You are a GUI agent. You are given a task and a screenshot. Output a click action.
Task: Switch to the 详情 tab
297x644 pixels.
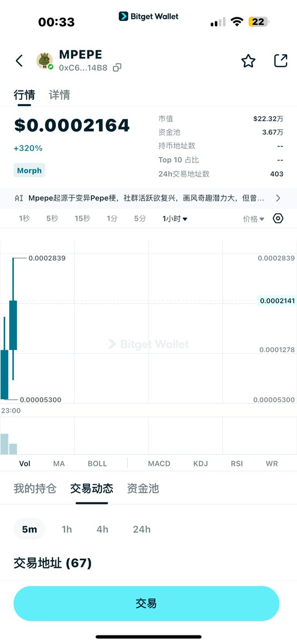(x=60, y=95)
